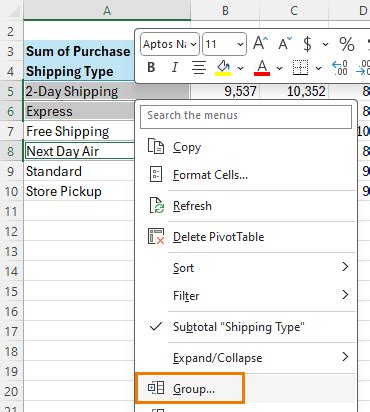Apply percent style format

click(x=347, y=44)
